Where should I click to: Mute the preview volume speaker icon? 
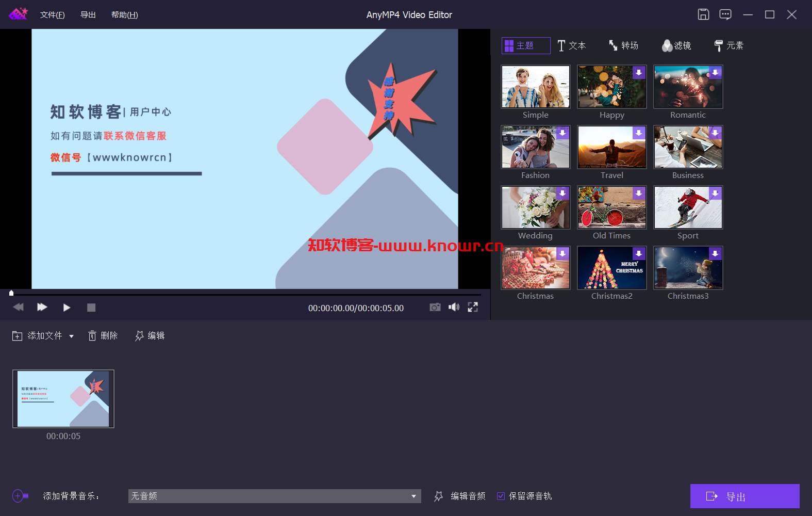tap(454, 308)
